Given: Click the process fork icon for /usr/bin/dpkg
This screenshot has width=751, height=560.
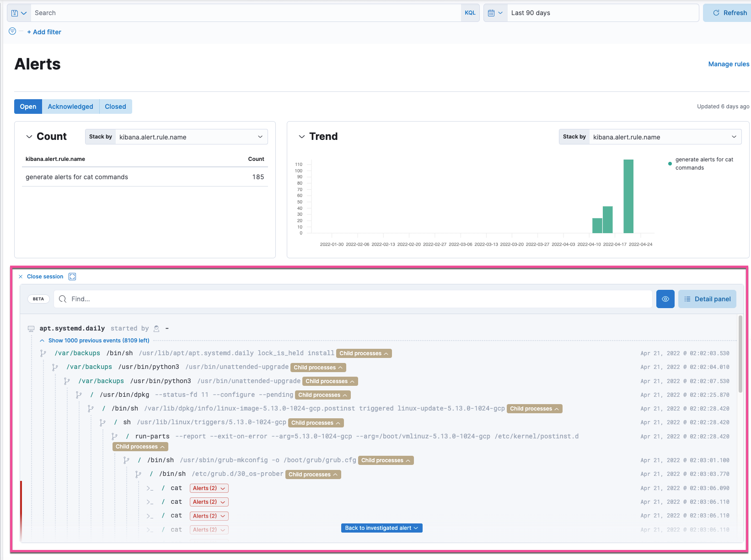Looking at the screenshot, I should tap(79, 395).
